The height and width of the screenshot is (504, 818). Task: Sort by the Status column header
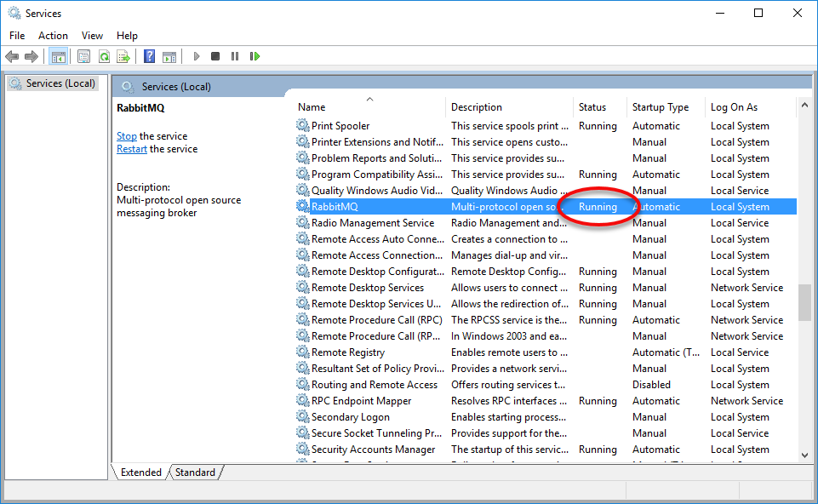[x=592, y=106]
